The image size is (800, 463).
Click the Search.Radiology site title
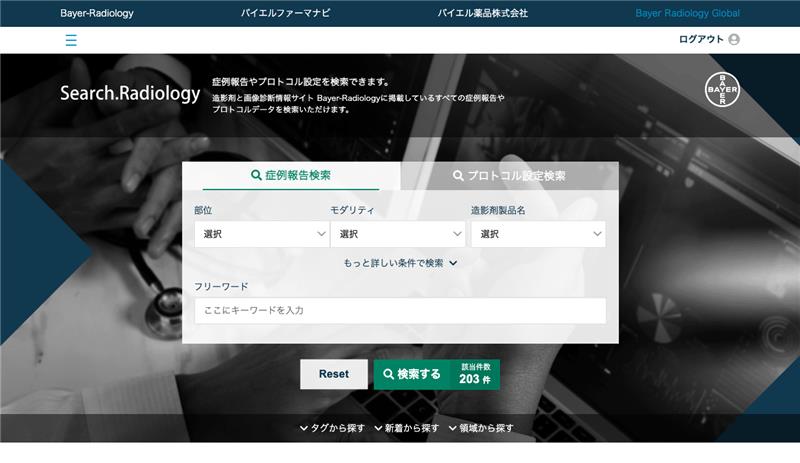click(130, 93)
